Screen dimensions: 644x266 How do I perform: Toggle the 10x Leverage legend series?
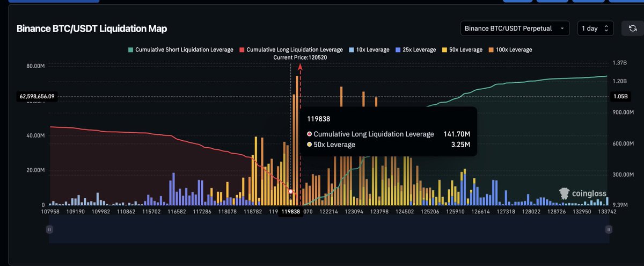coord(369,49)
